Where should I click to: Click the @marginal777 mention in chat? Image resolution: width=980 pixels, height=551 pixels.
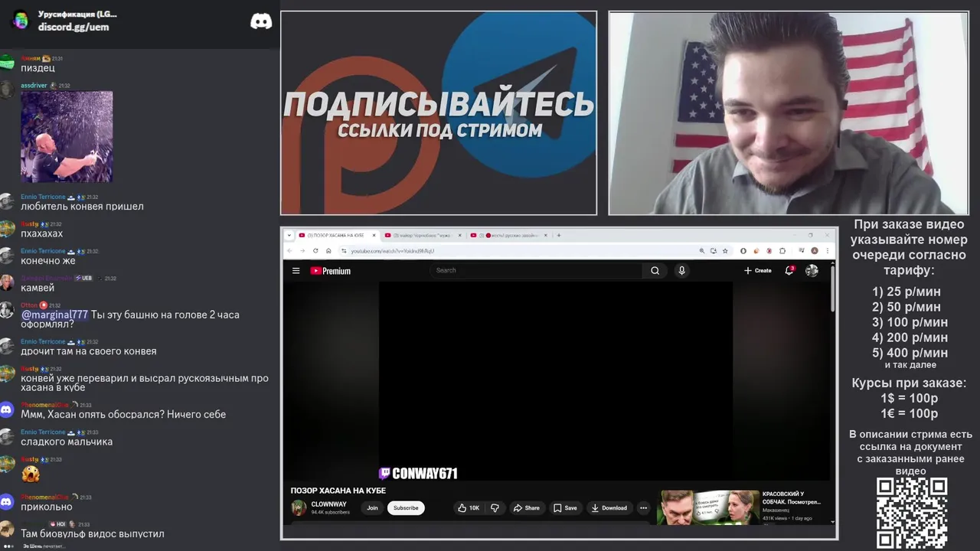coord(54,315)
